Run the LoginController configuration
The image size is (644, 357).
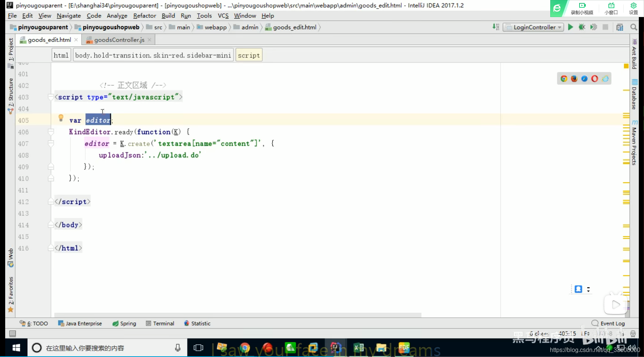click(x=570, y=27)
